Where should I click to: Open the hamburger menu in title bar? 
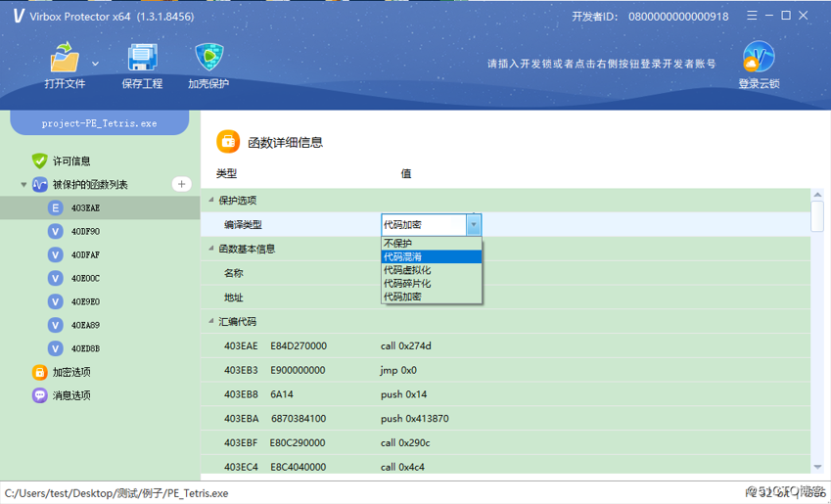click(752, 16)
